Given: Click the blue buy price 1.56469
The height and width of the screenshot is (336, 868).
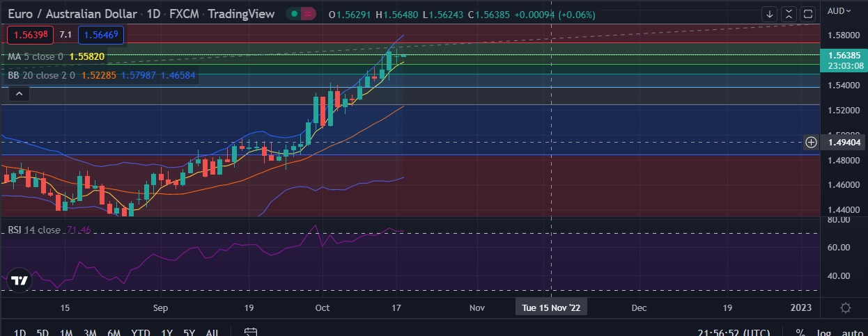Looking at the screenshot, I should [x=102, y=34].
